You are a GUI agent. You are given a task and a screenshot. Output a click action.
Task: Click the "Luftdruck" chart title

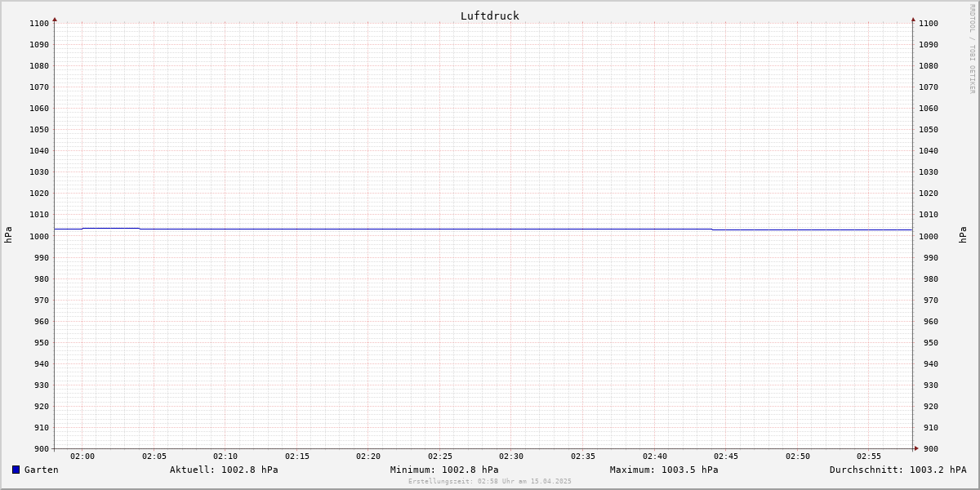490,16
